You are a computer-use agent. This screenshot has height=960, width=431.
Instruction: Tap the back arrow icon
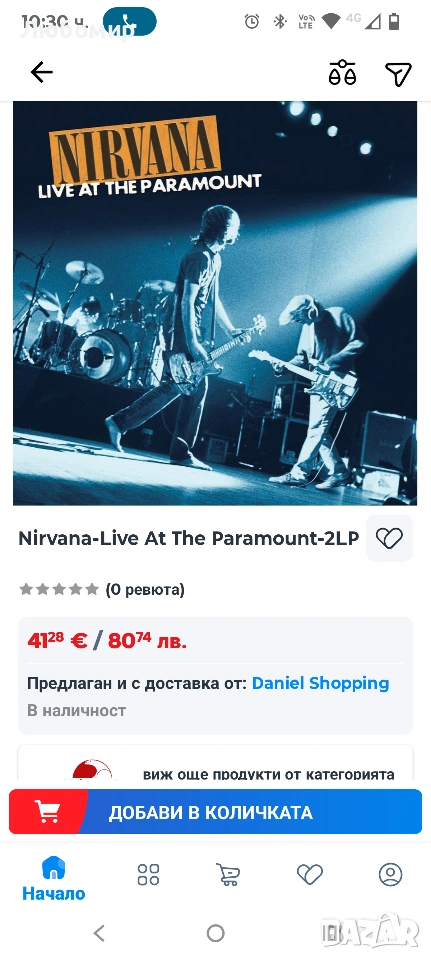click(x=42, y=73)
